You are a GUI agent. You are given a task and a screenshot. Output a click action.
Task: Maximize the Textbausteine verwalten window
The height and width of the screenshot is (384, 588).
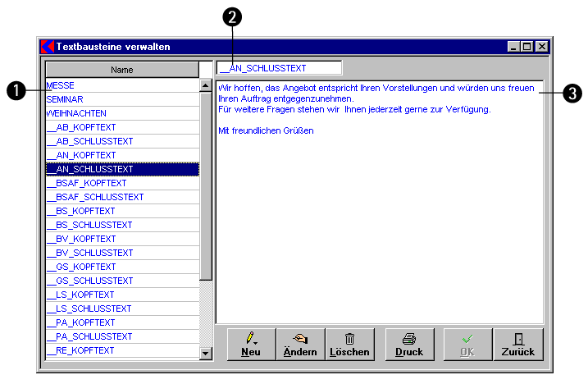click(527, 47)
